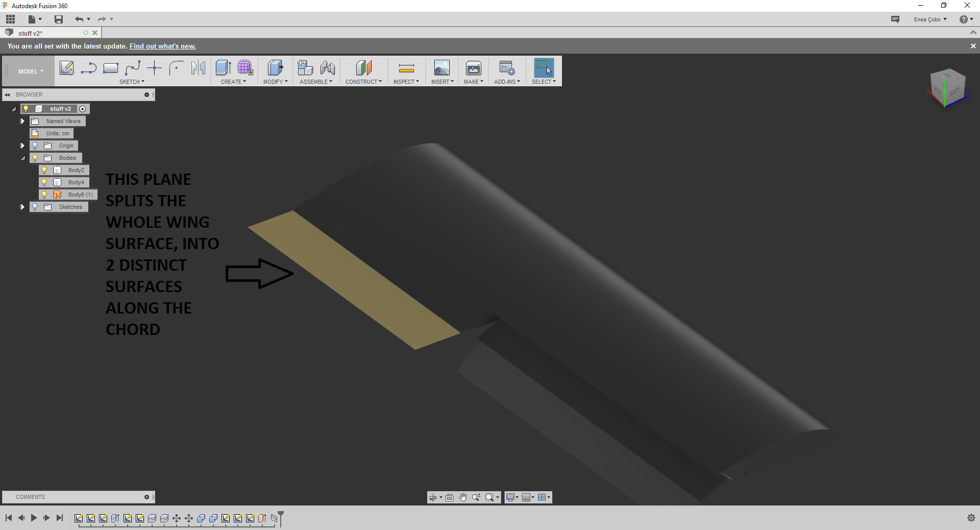Click the New Component assemble icon

(x=305, y=67)
